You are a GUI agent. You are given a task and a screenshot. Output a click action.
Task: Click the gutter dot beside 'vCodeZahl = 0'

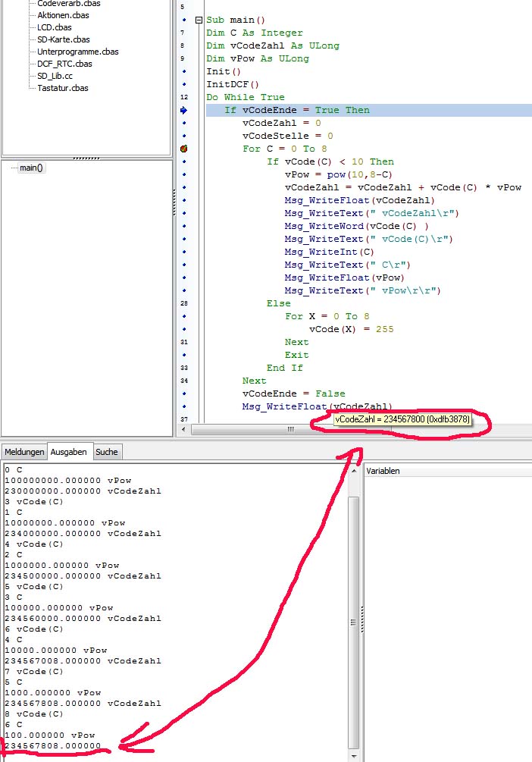coord(183,123)
